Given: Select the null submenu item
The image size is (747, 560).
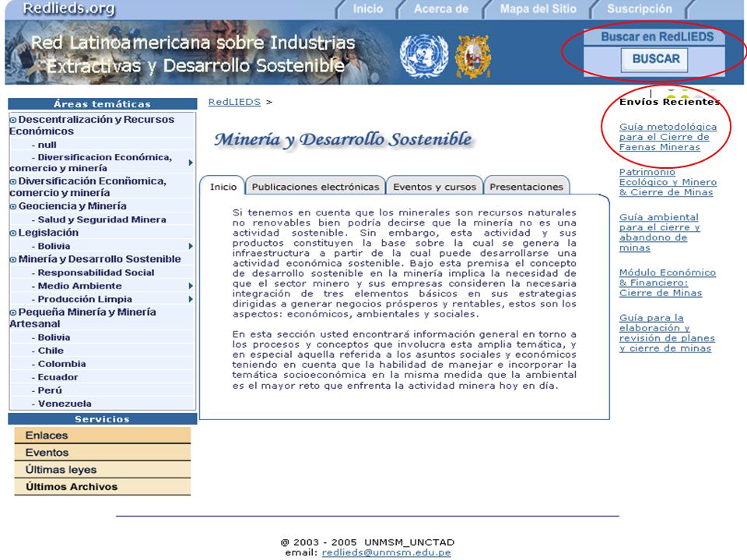Looking at the screenshot, I should click(x=47, y=145).
